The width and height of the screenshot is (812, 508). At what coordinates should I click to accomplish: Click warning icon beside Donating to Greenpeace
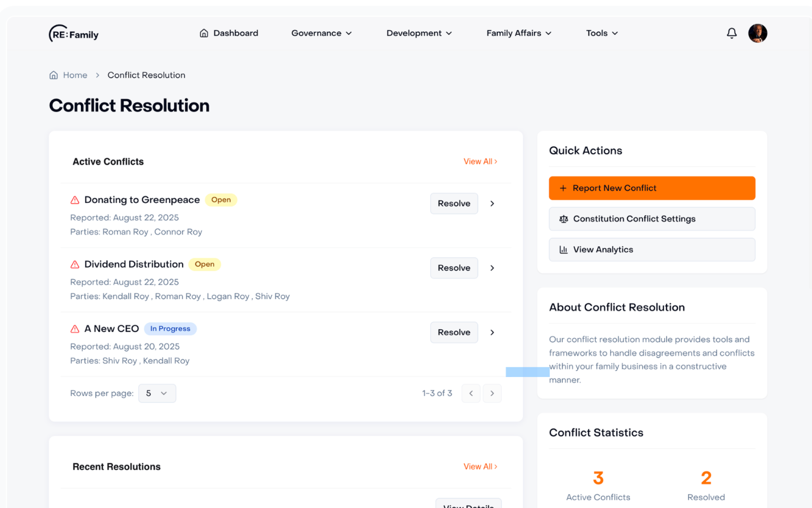click(x=75, y=200)
